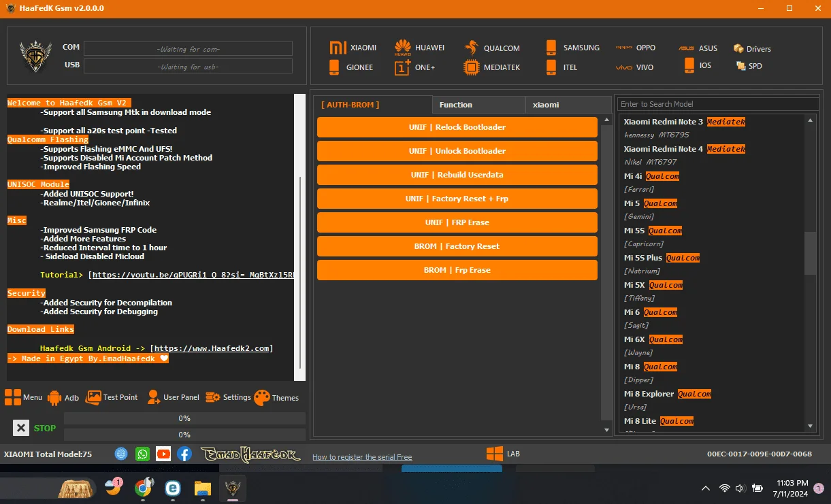Click the upper 0% progress bar
Viewport: 831px width, 504px height.
pos(184,418)
